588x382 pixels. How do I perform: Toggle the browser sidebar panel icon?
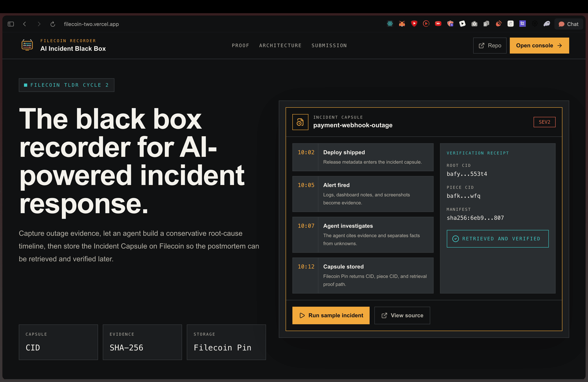click(11, 24)
